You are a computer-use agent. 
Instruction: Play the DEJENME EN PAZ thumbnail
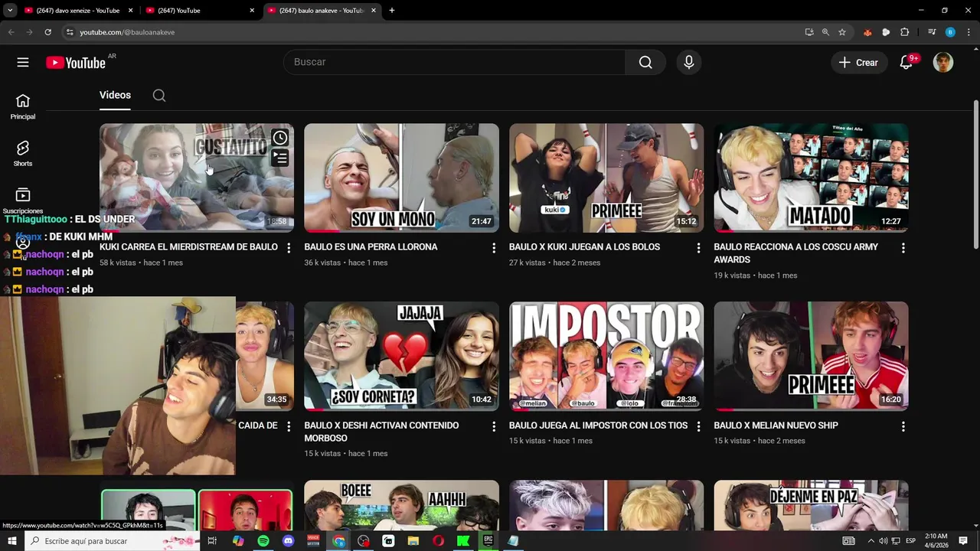click(811, 505)
